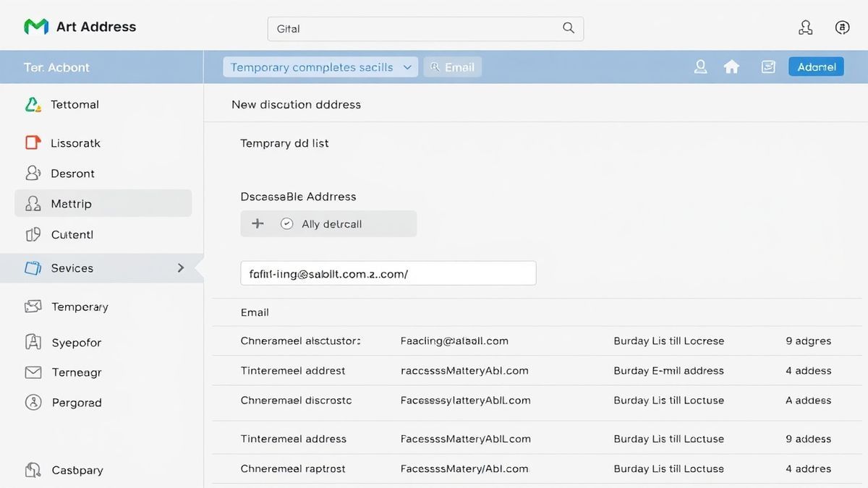Screen dimensions: 868x488
Task: Select Tinteremeel addrest row name
Action: click(x=293, y=370)
